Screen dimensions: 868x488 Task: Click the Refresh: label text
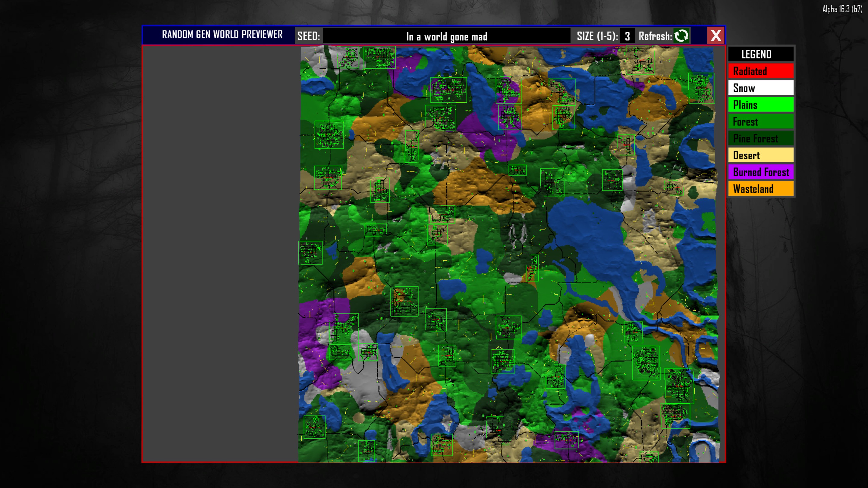click(656, 36)
